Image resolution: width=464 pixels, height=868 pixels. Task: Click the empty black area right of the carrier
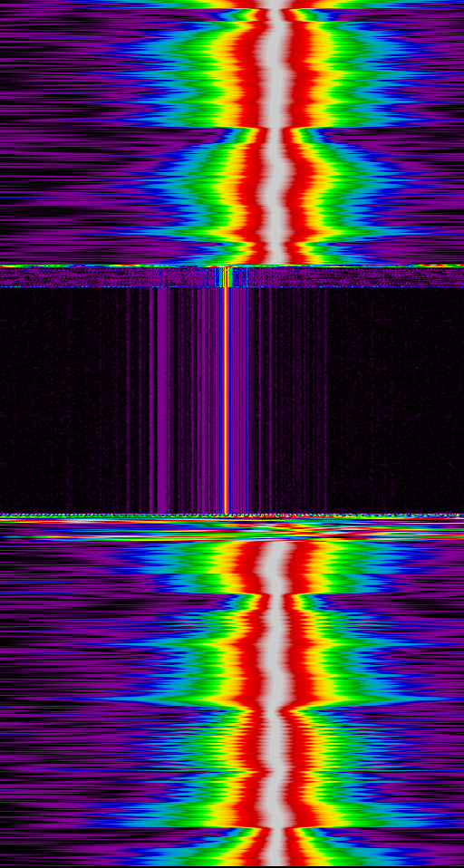click(394, 399)
